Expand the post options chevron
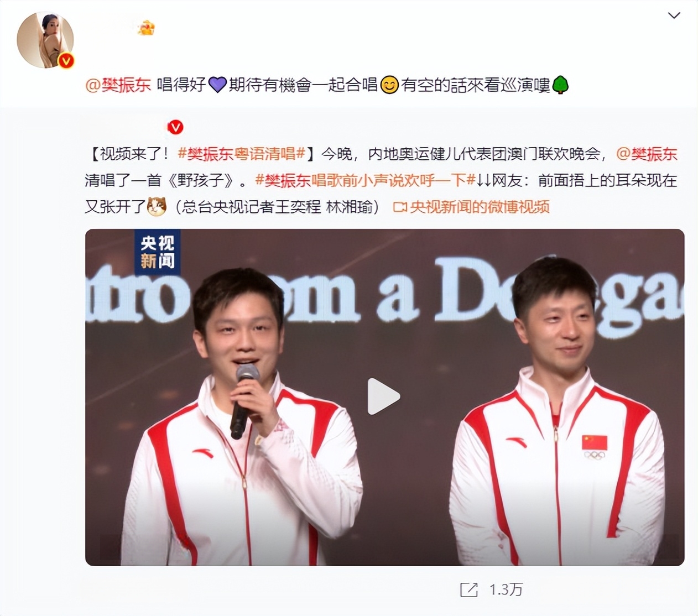This screenshot has height=616, width=698. pos(674,15)
